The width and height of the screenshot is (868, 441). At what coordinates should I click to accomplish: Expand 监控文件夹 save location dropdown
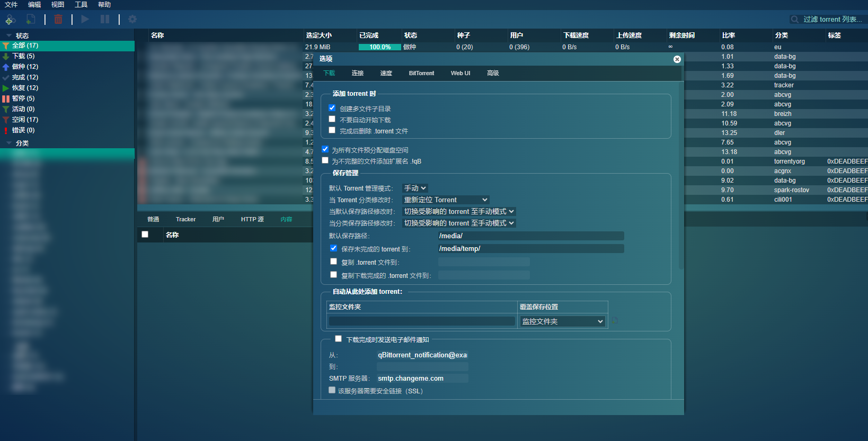point(562,321)
